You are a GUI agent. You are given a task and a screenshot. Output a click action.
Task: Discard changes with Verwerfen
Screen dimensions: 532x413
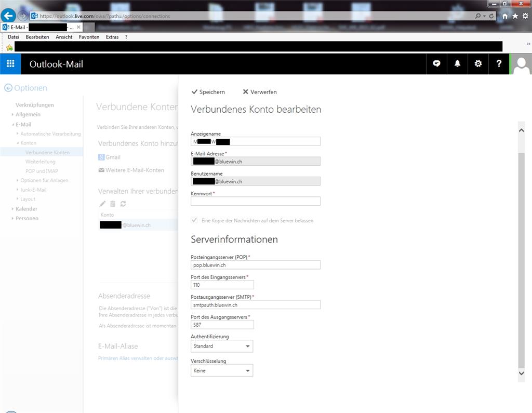click(x=260, y=92)
